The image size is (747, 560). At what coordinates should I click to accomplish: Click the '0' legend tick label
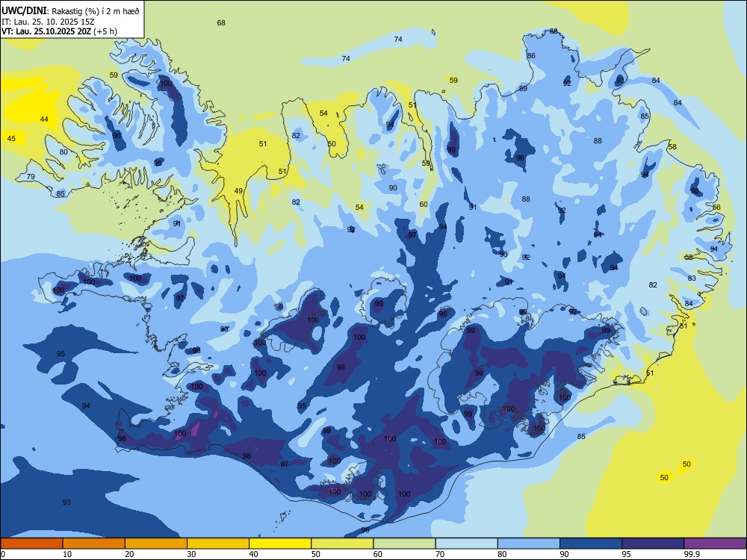[x=3, y=554]
